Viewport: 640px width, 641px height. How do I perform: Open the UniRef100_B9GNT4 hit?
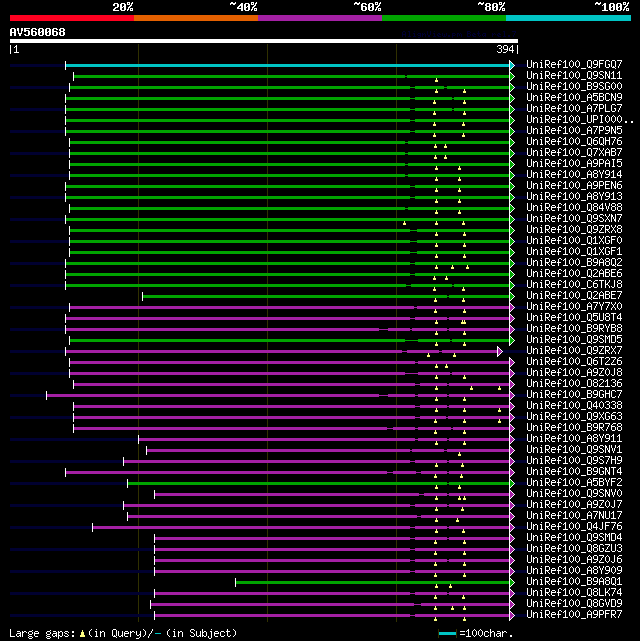[x=574, y=471]
